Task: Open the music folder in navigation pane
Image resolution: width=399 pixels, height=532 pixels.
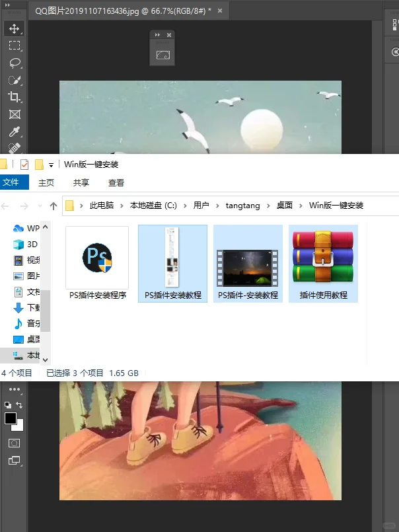Action: click(x=26, y=323)
